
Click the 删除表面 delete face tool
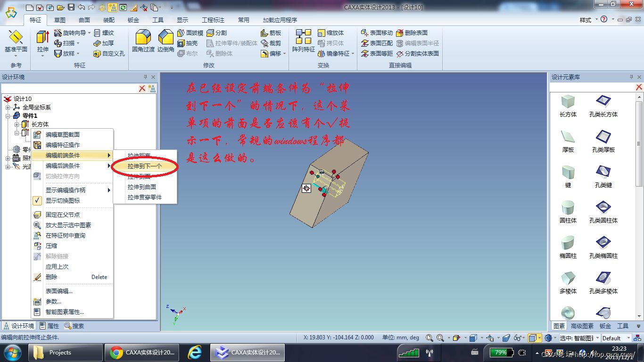click(x=412, y=33)
